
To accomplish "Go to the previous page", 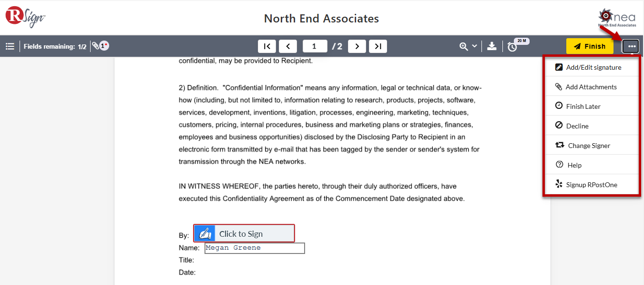I will (288, 46).
